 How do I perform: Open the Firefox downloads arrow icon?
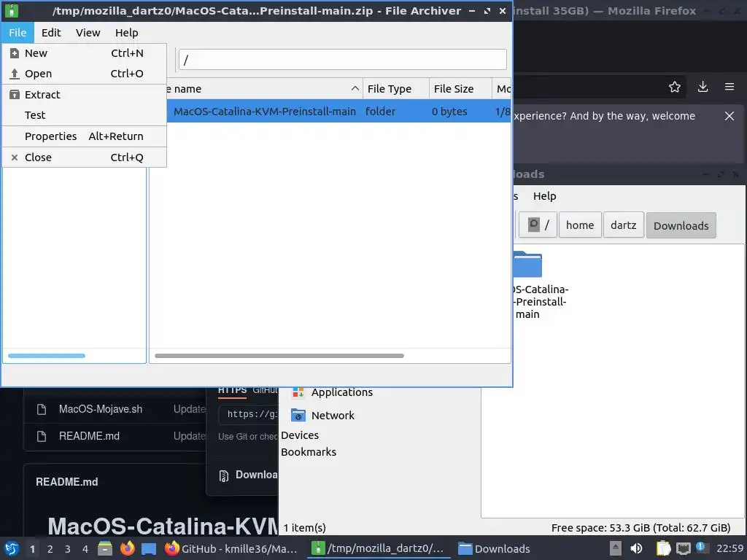[x=703, y=87]
